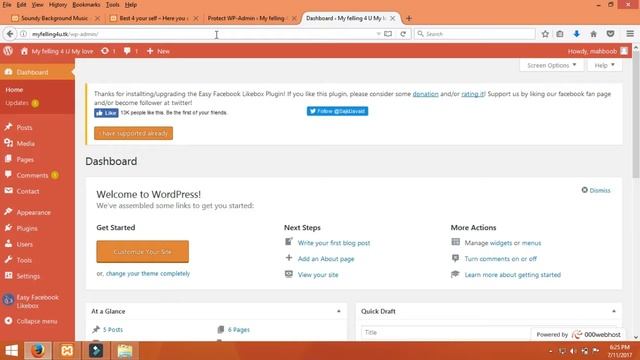Click the WordPress logo in admin bar

pyautogui.click(x=8, y=51)
